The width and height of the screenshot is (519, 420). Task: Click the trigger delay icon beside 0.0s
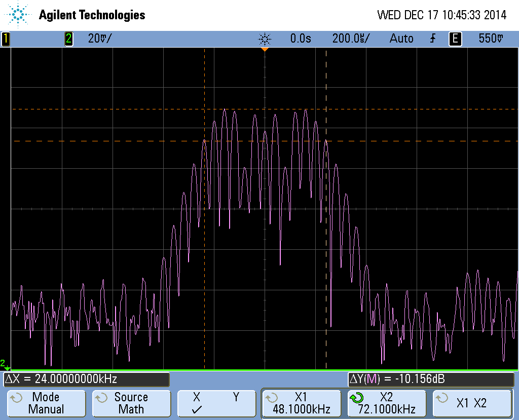coord(265,39)
